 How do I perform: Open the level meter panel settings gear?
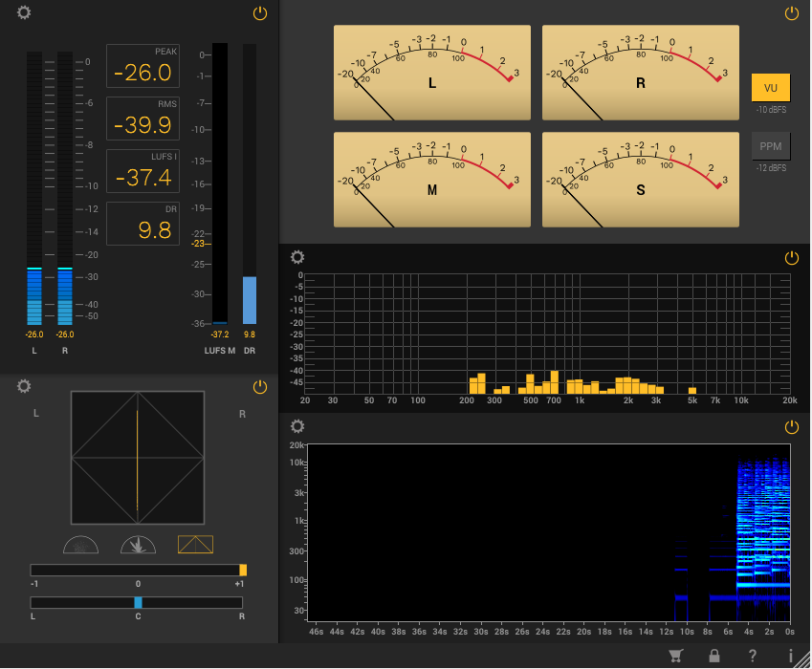[24, 13]
